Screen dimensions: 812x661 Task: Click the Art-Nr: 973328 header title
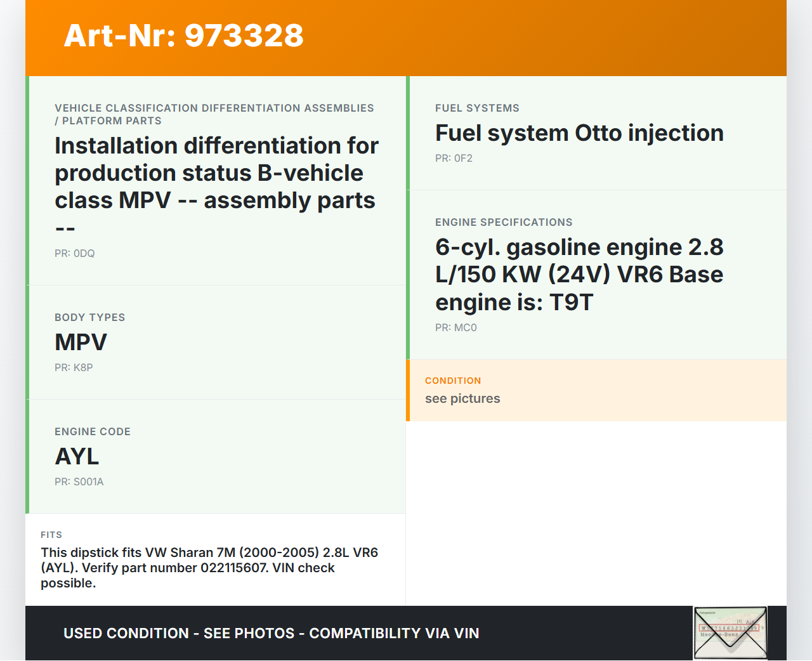[184, 36]
